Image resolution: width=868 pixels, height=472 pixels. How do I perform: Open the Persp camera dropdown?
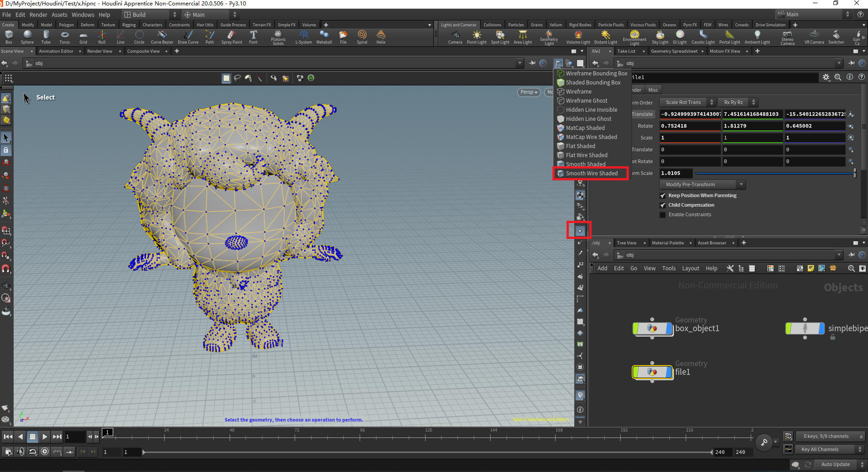[x=529, y=92]
